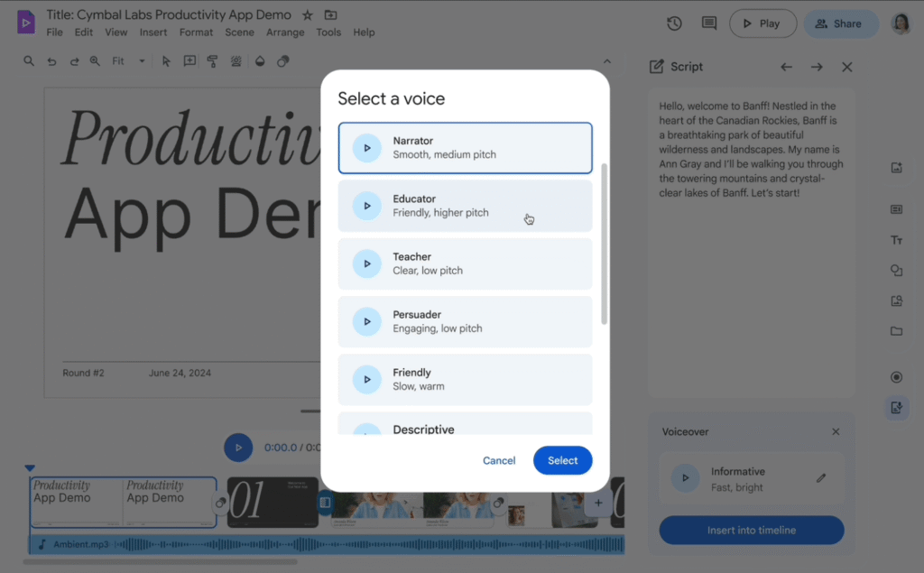This screenshot has width=924, height=573.
Task: Play the Educator voice preview
Action: coord(366,206)
